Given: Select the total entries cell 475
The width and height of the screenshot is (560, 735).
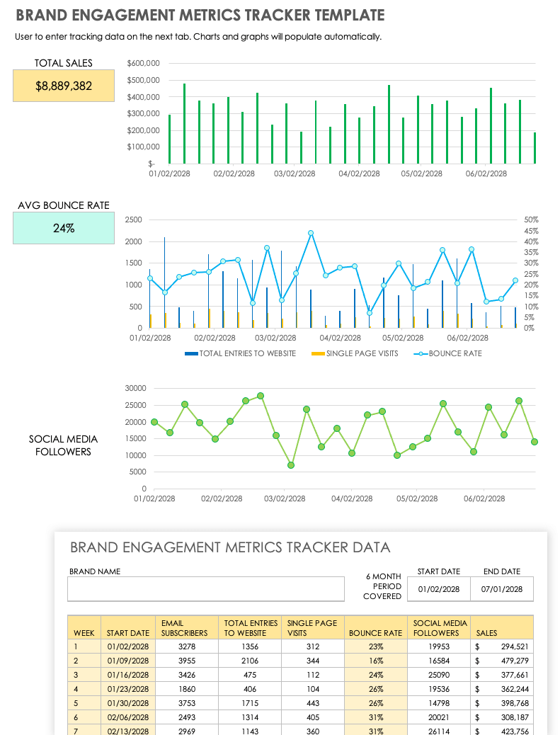Looking at the screenshot, I should click(x=250, y=675).
